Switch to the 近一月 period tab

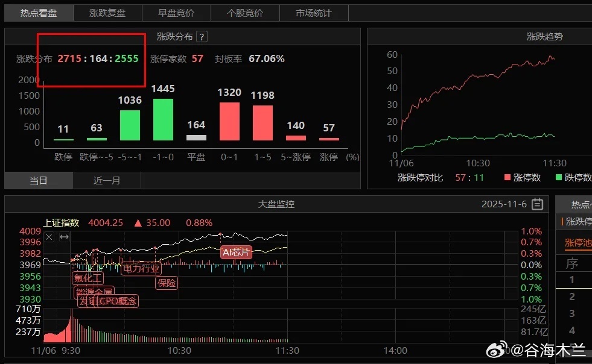107,180
